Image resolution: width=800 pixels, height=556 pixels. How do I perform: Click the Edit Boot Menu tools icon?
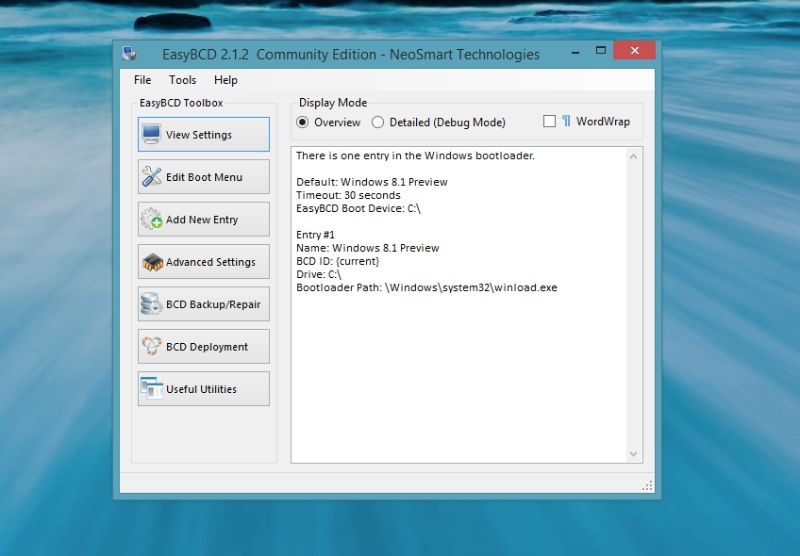152,177
